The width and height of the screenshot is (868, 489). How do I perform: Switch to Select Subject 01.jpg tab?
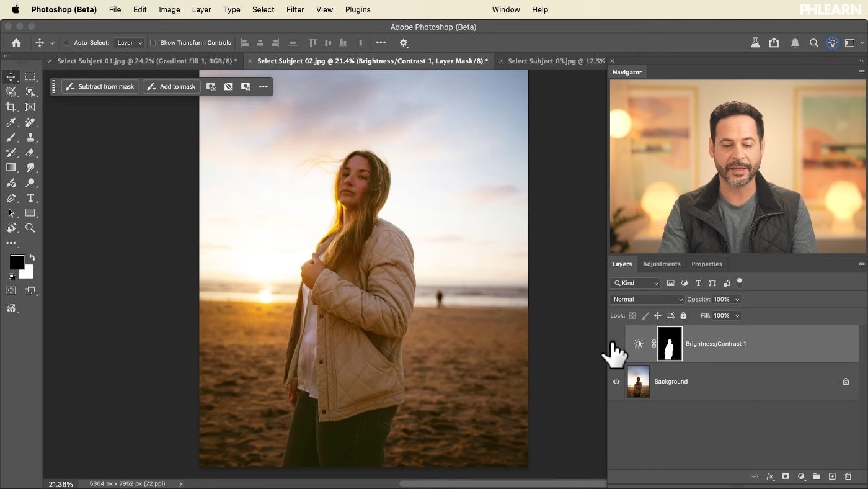147,61
